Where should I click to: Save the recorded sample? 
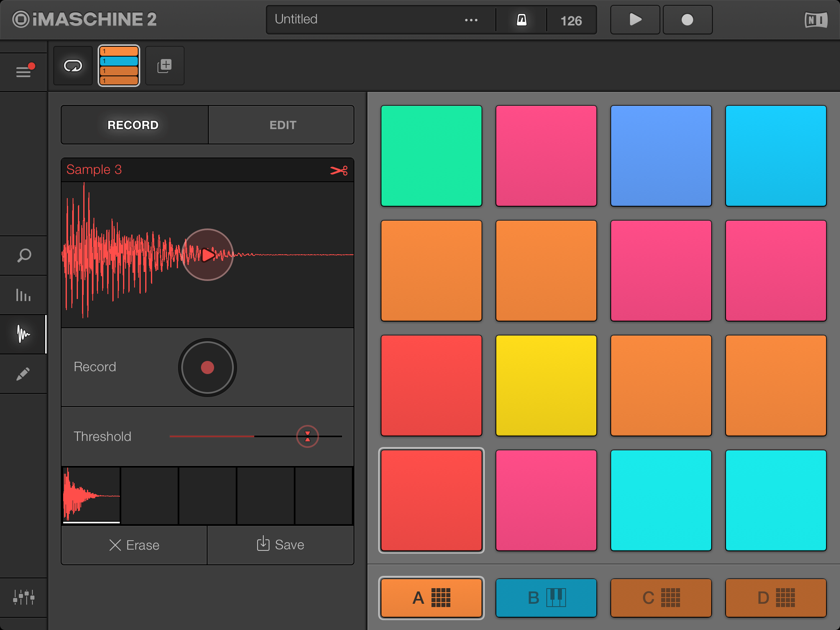coord(281,545)
